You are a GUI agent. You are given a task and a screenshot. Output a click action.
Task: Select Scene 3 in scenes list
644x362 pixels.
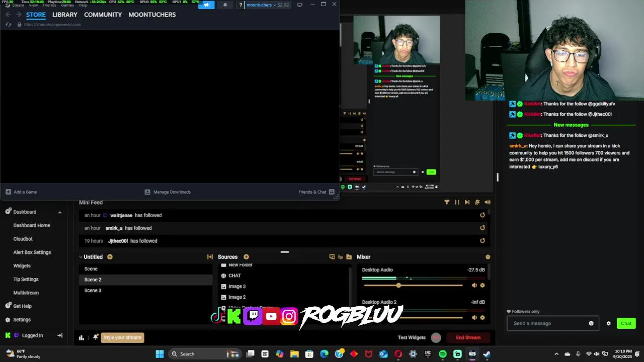point(145,291)
